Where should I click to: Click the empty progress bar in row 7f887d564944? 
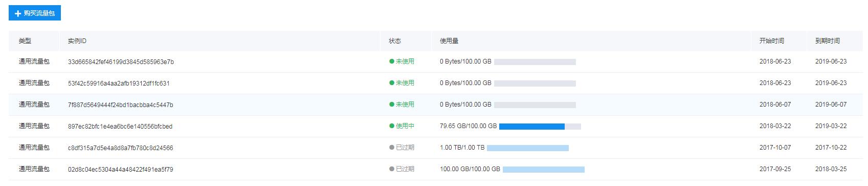(535, 105)
